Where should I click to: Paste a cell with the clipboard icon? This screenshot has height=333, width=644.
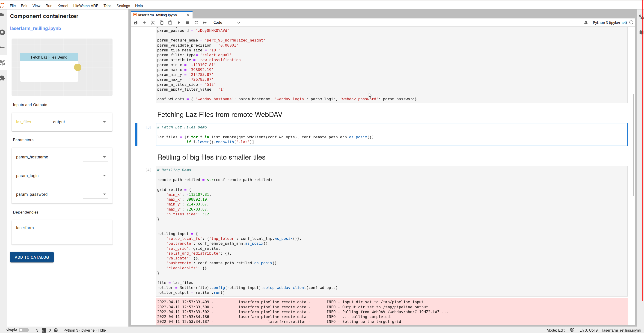pos(170,23)
